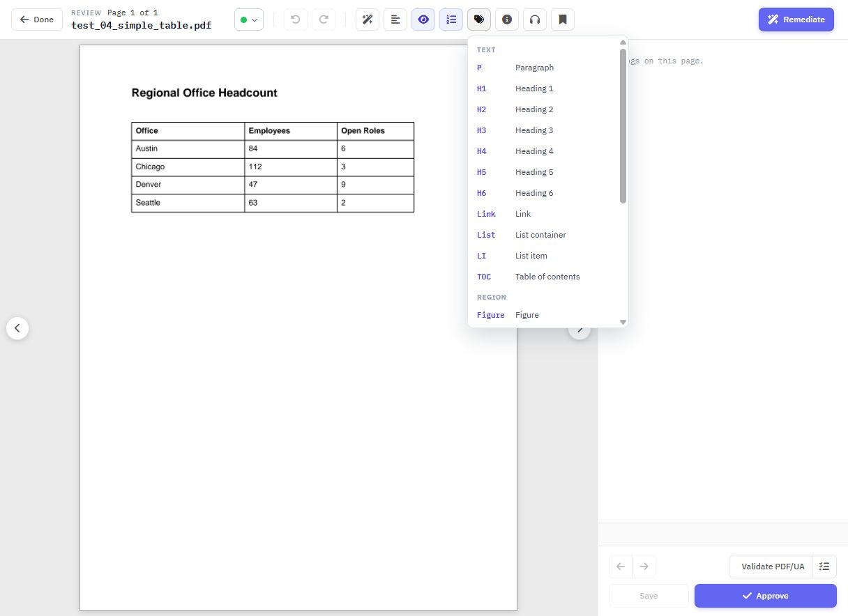Image resolution: width=848 pixels, height=616 pixels.
Task: Click the Office table header cell
Action: pos(188,131)
